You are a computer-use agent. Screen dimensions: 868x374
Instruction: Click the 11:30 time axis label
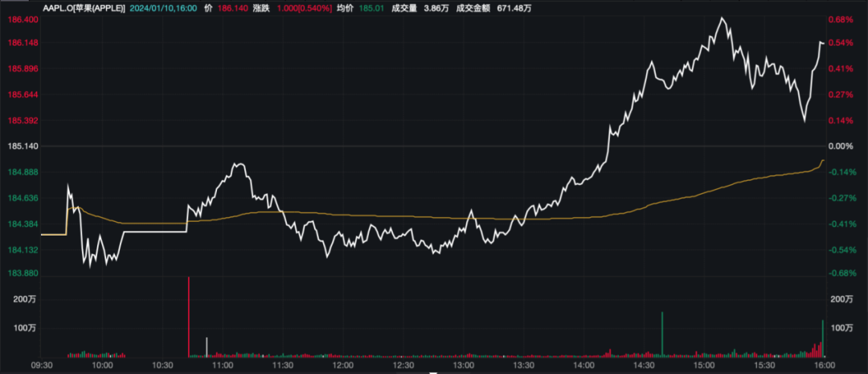click(283, 366)
